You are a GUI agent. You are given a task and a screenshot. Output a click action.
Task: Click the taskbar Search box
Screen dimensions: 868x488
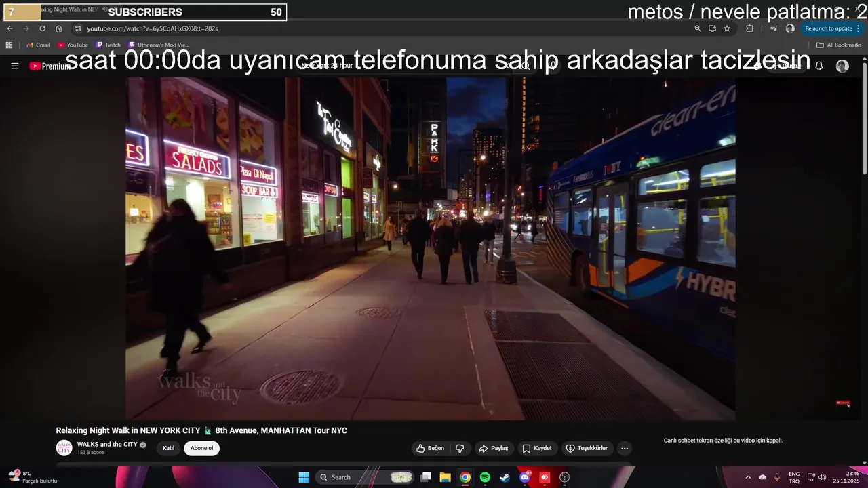[x=366, y=477]
